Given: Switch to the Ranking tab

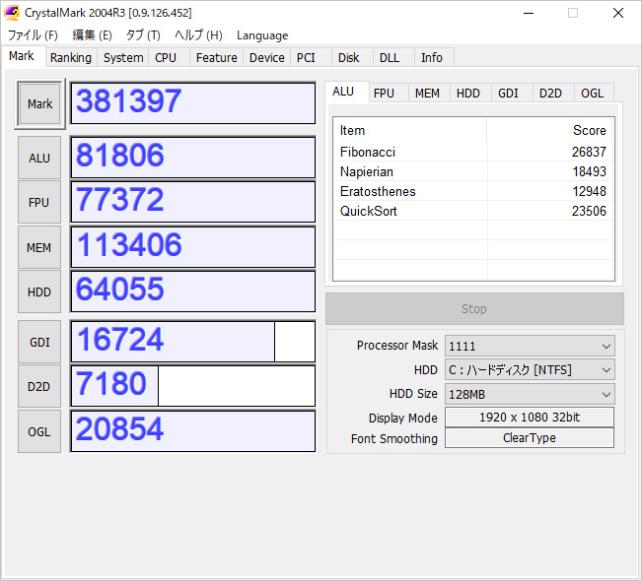Looking at the screenshot, I should 70,58.
